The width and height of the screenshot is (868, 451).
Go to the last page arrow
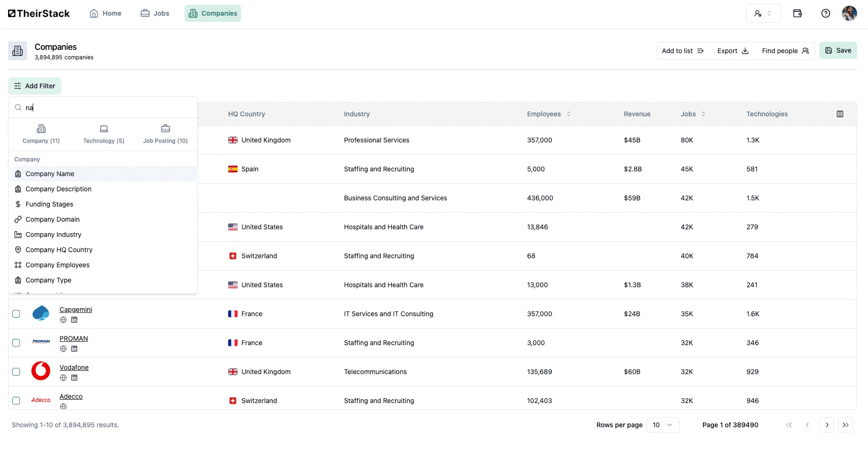(x=845, y=425)
